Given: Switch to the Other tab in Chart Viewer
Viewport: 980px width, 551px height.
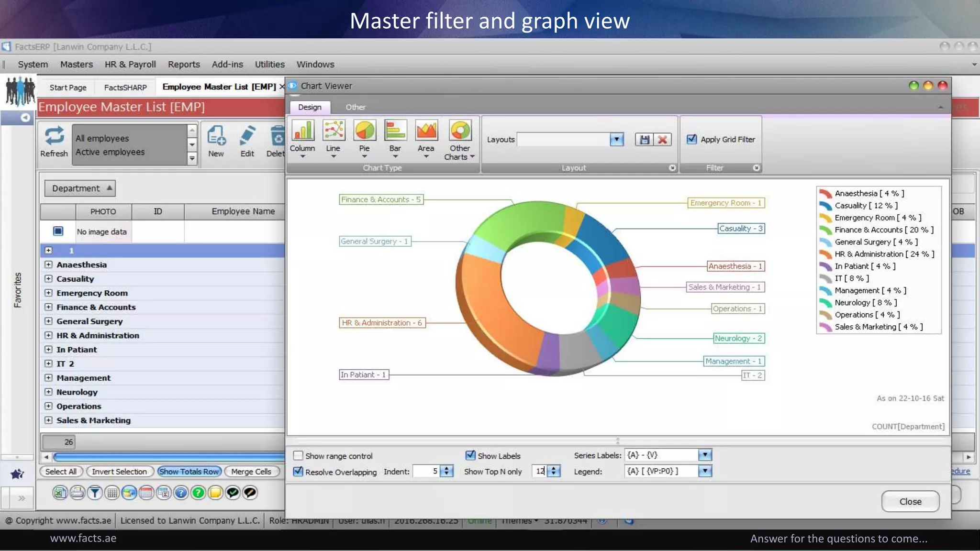Looking at the screenshot, I should 355,107.
